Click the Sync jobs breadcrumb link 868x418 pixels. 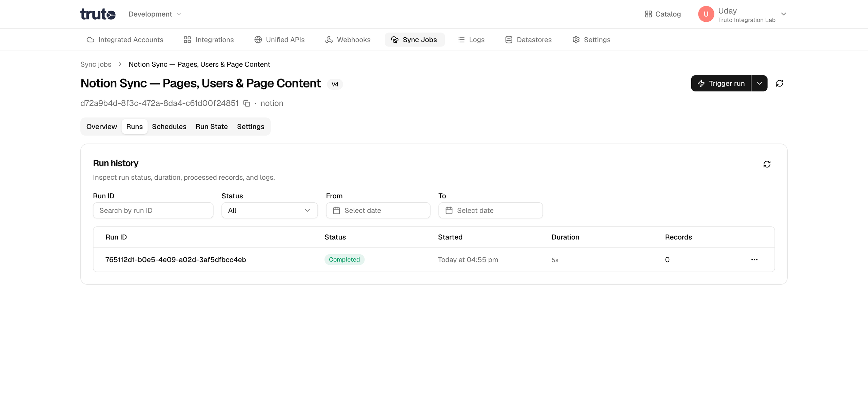click(96, 64)
